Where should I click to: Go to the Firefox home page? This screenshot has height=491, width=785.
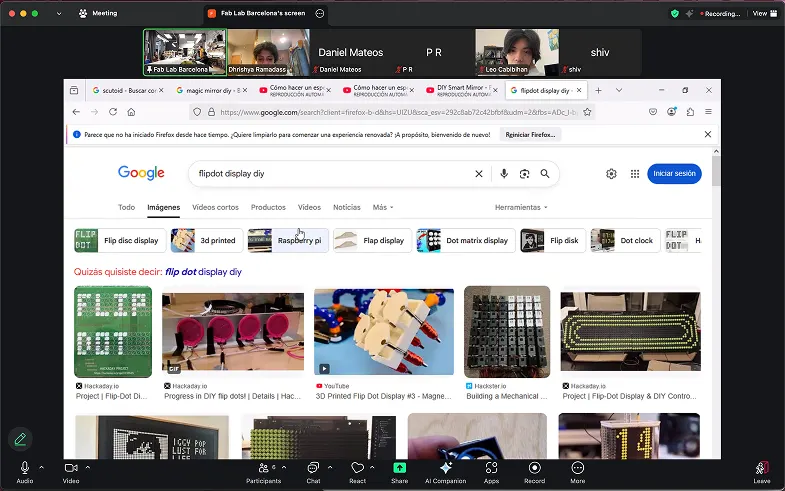(x=131, y=112)
